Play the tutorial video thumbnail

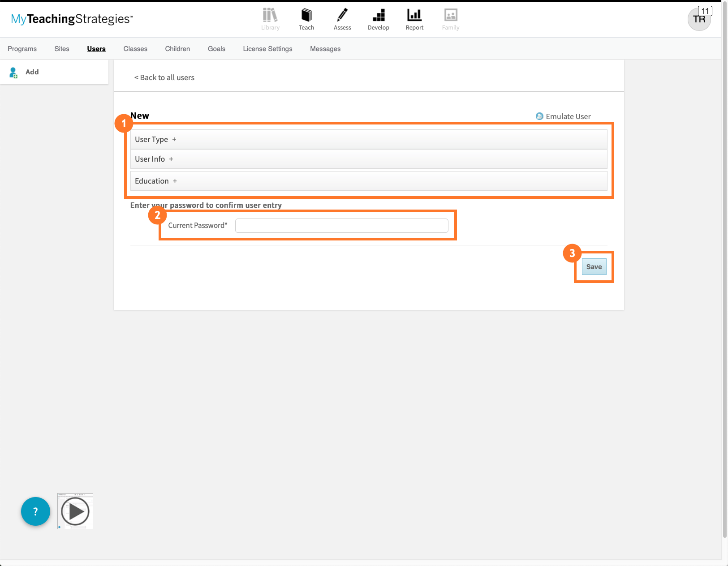(x=75, y=511)
